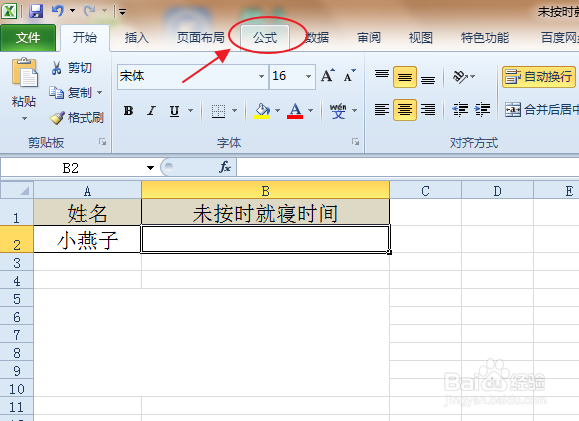Expand the 粘贴 paste options arrow
The image size is (579, 421).
point(24,119)
